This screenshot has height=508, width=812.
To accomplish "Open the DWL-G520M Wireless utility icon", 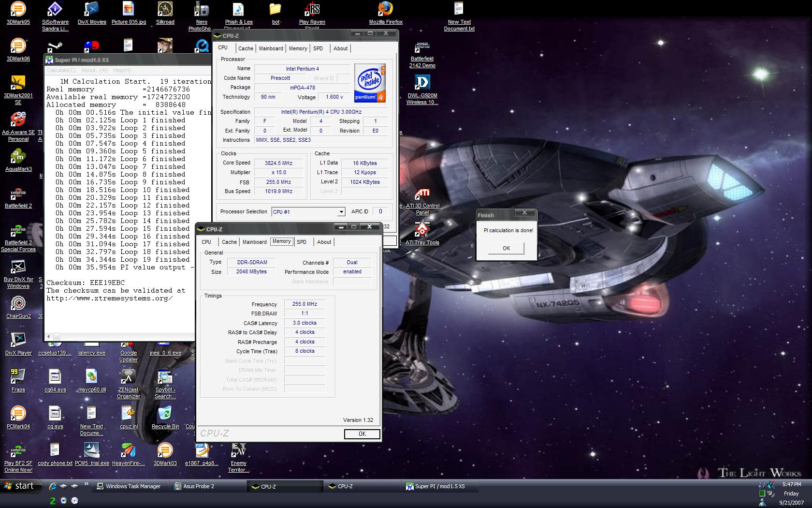I will [422, 90].
